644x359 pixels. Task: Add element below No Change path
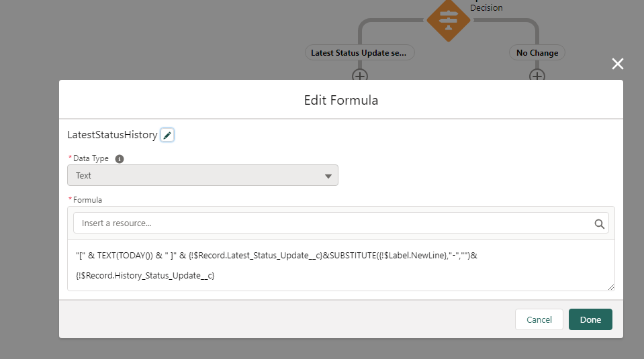[537, 75]
